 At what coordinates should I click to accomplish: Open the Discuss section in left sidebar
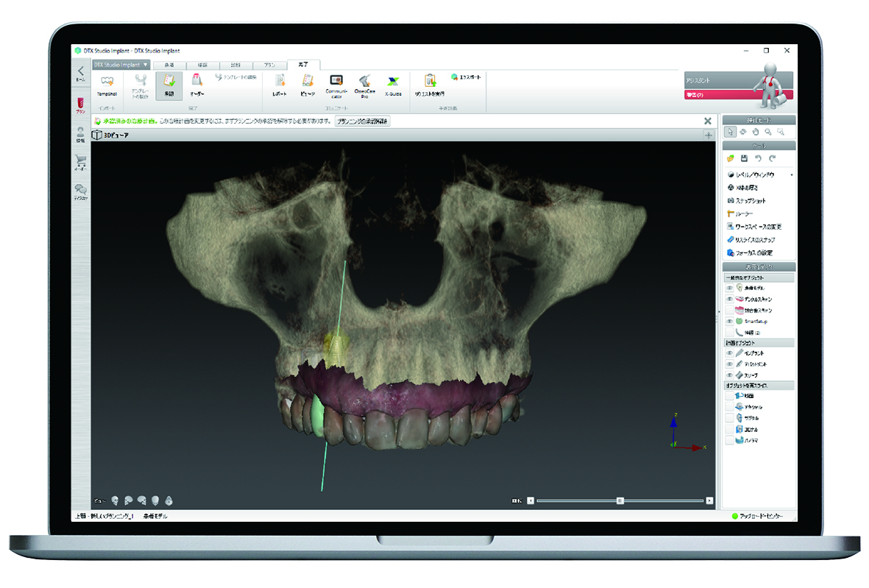(x=80, y=192)
